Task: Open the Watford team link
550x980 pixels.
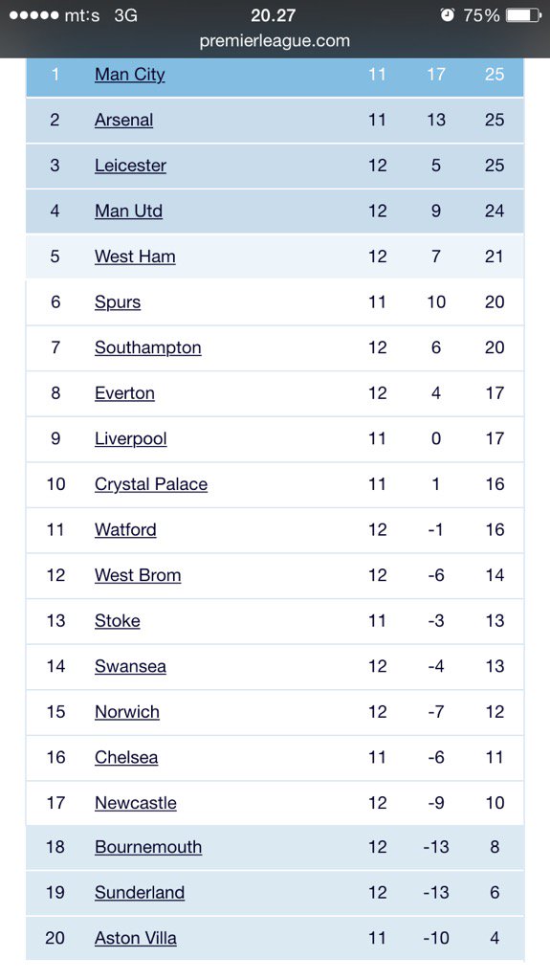Action: (125, 530)
